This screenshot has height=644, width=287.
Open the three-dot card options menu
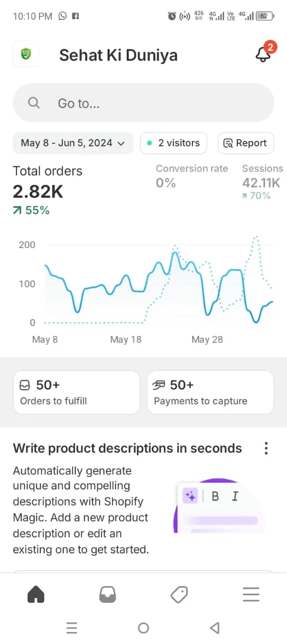tap(266, 448)
